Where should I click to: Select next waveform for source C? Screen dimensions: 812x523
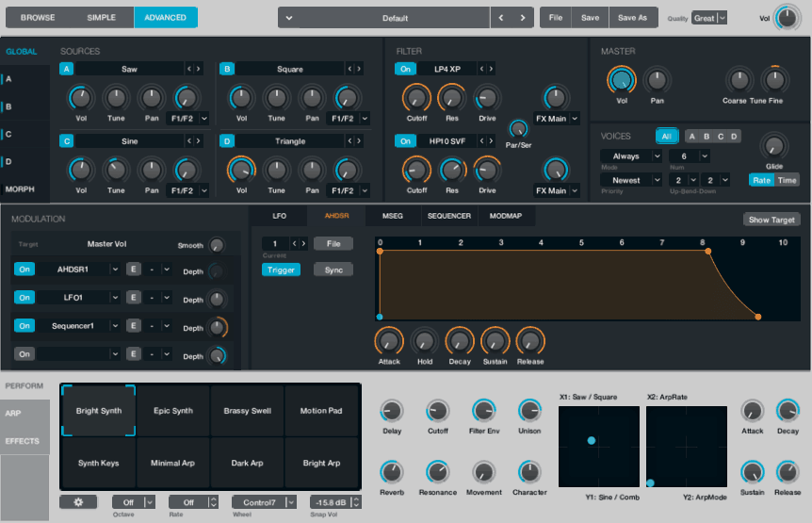198,140
